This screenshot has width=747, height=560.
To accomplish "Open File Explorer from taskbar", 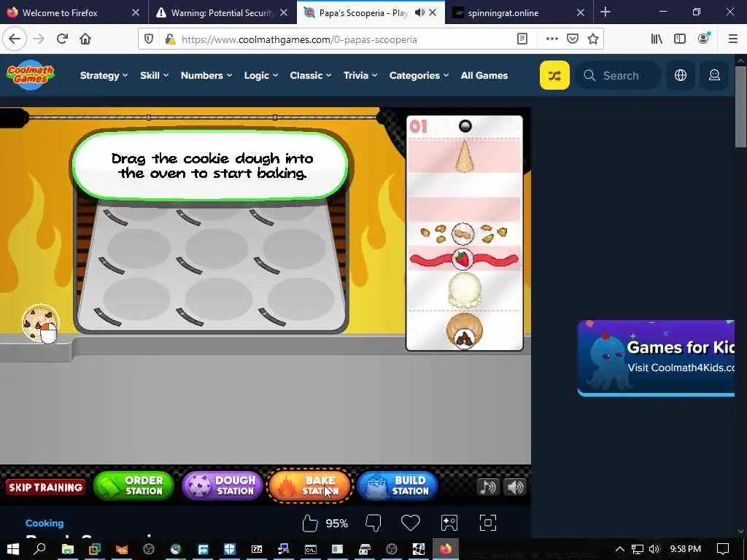I will coord(68,549).
